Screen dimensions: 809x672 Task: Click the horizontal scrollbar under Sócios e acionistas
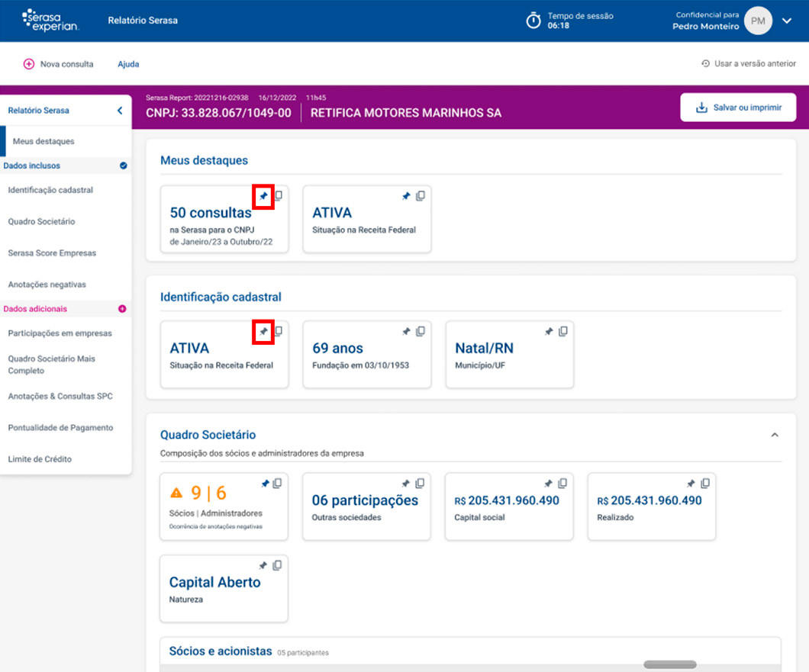pyautogui.click(x=669, y=665)
